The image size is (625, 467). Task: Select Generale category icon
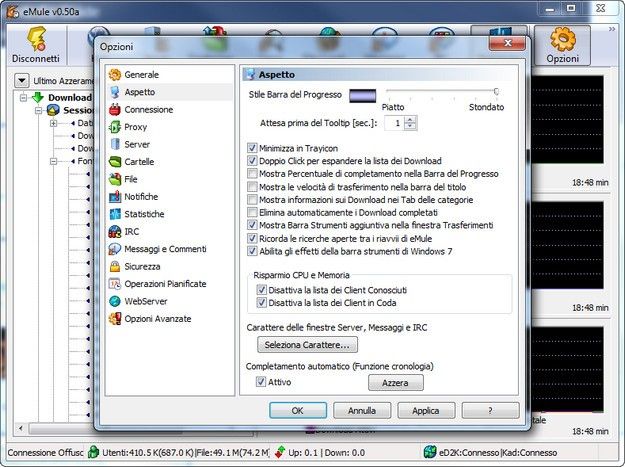[x=115, y=75]
